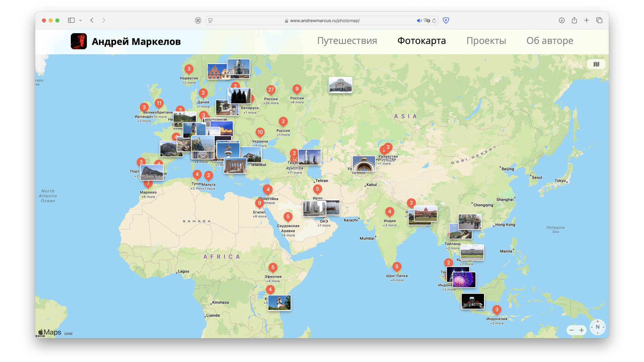
Task: Click the translate page icon in address bar
Action: click(x=427, y=21)
